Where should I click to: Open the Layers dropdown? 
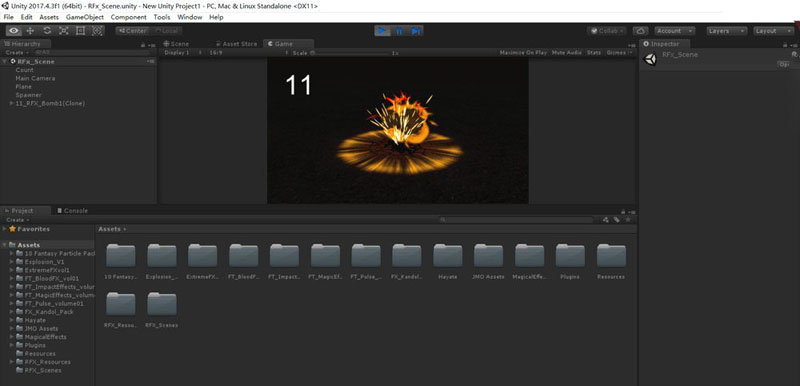pos(727,31)
